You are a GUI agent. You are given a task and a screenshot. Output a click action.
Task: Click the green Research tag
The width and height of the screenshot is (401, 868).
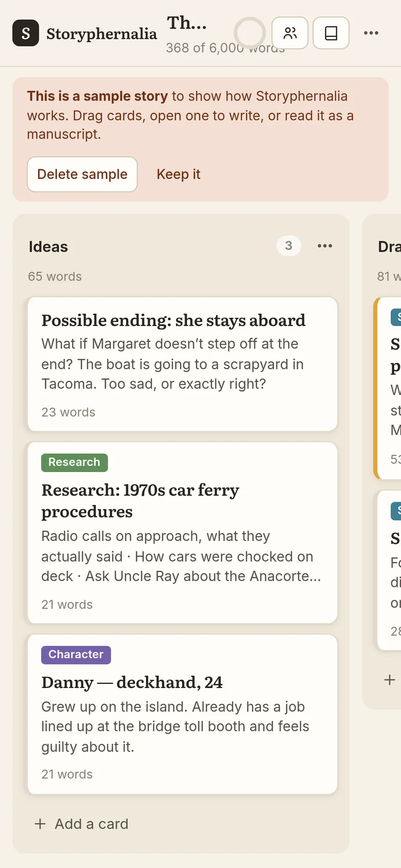[75, 462]
